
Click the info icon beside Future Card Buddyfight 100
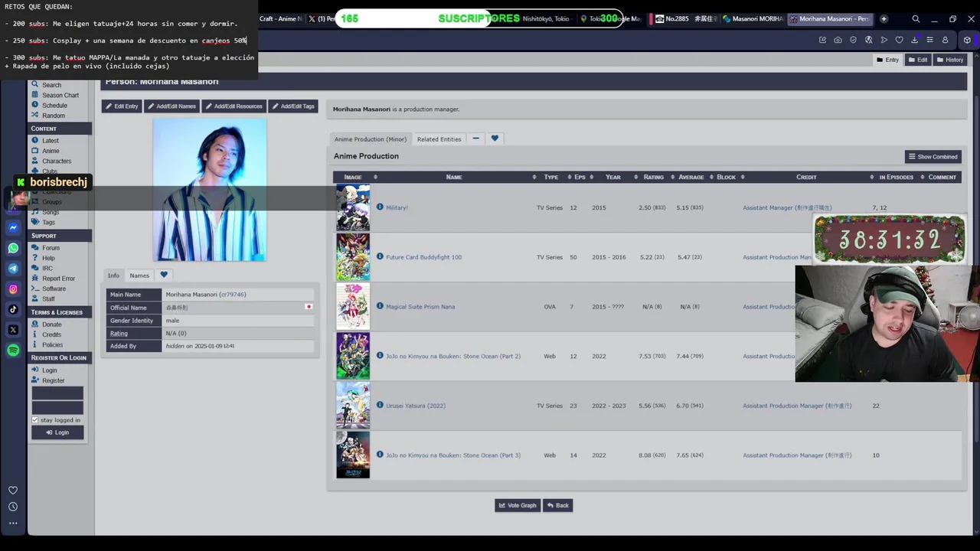[380, 256]
